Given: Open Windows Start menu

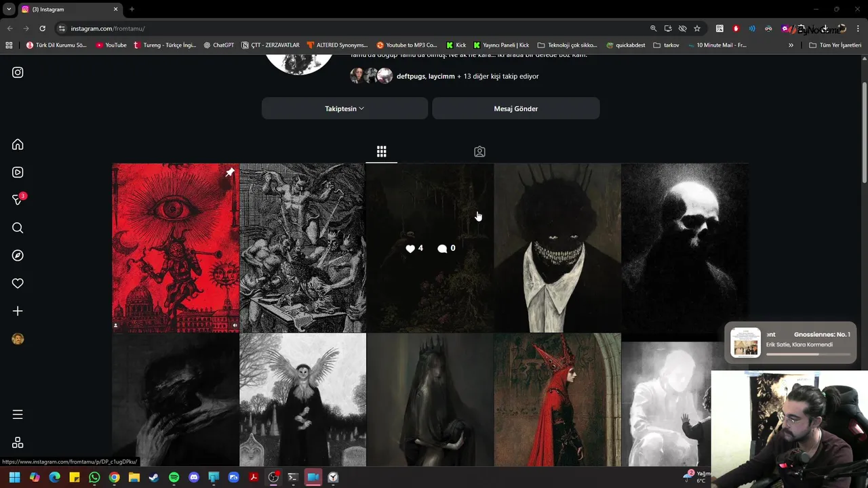Looking at the screenshot, I should pos(14,477).
